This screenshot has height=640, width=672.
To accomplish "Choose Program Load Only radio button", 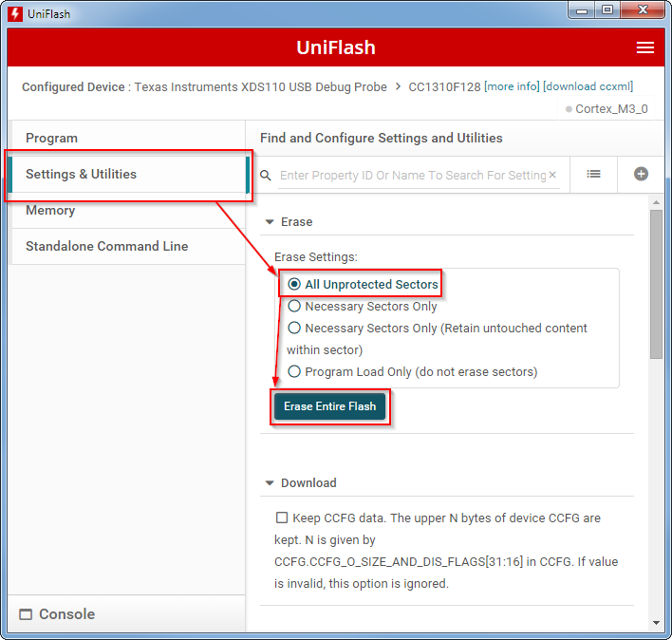I will coord(294,371).
